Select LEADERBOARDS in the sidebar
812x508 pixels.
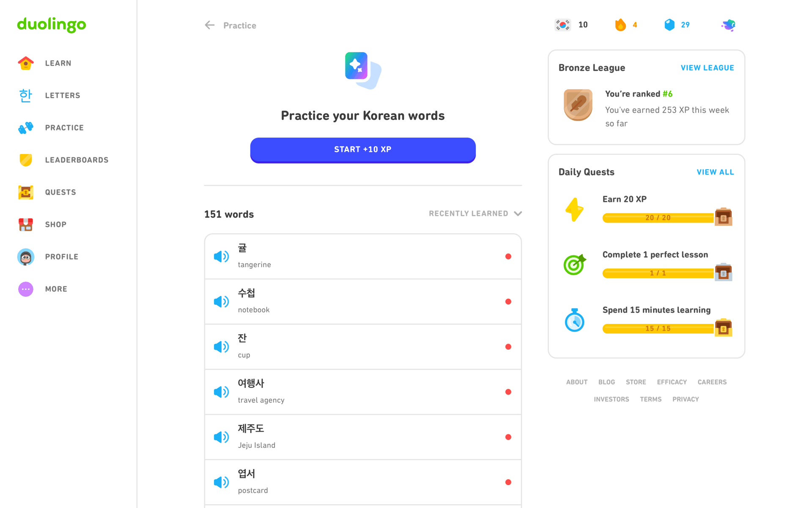(77, 160)
